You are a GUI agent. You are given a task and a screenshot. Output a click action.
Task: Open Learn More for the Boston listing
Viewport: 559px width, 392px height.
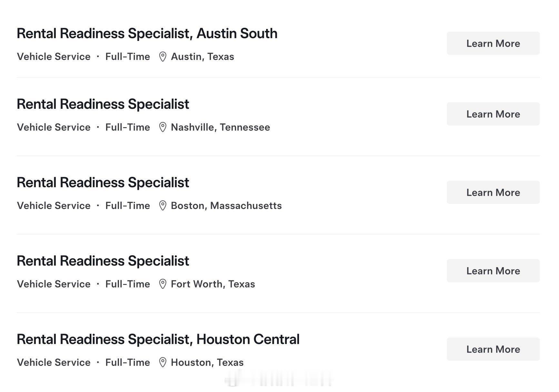coord(493,192)
